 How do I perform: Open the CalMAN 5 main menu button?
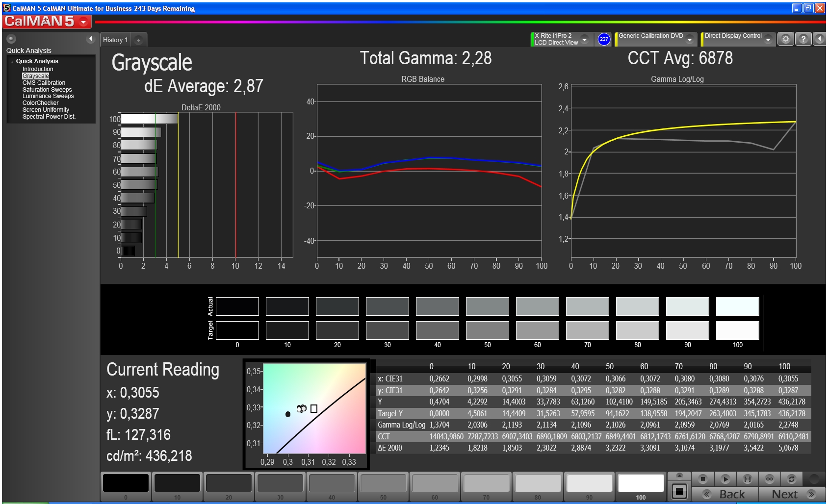47,22
